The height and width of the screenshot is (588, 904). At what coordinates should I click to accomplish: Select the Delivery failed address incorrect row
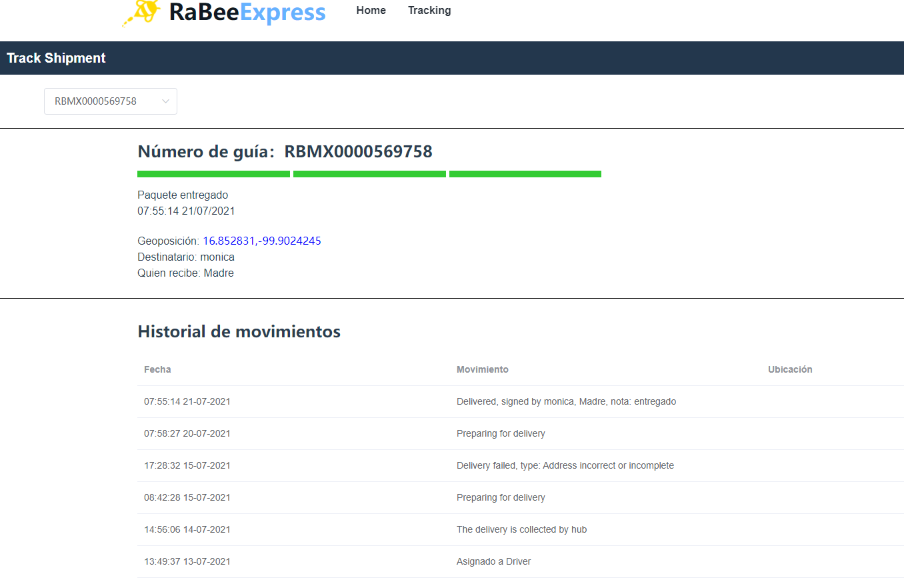(x=565, y=466)
